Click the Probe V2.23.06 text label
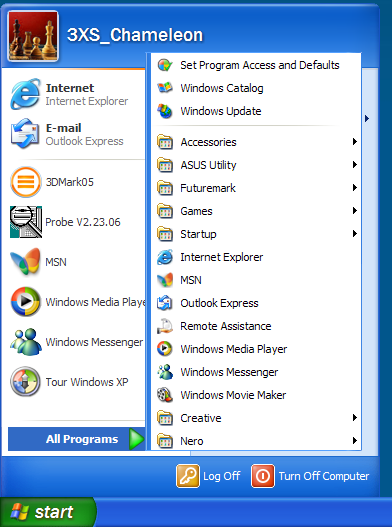Screen dimensions: 392x527 coord(83,222)
